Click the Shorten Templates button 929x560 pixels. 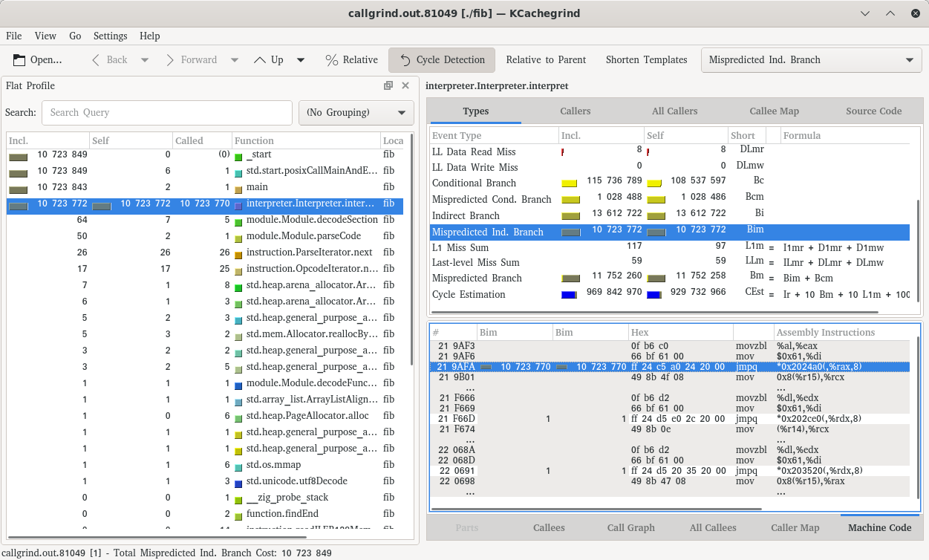646,60
